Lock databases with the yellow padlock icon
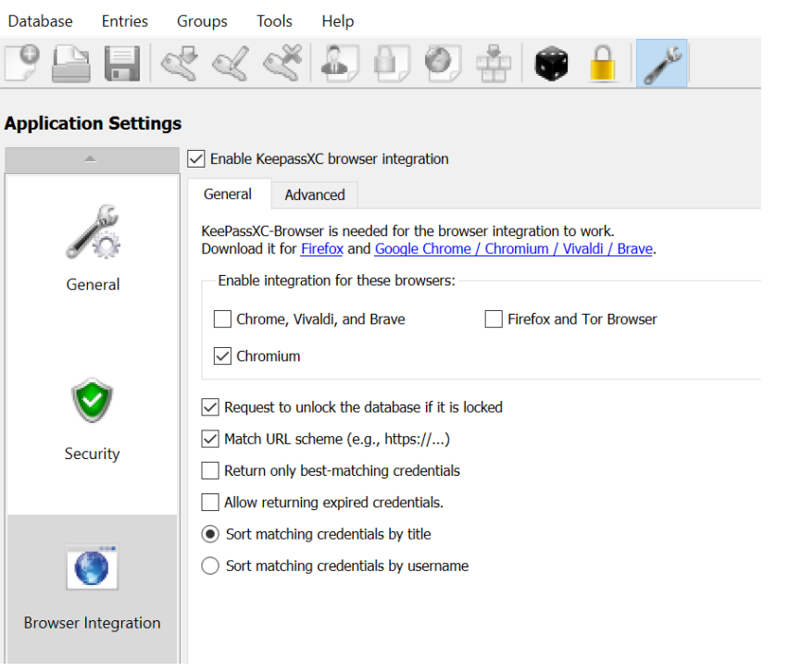801x672 pixels. [x=602, y=63]
